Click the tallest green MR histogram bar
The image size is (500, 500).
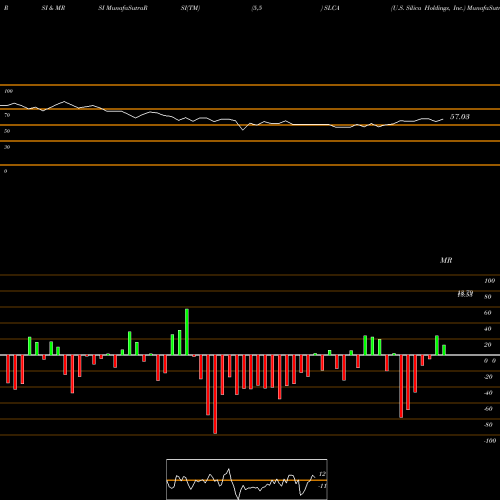click(x=187, y=332)
